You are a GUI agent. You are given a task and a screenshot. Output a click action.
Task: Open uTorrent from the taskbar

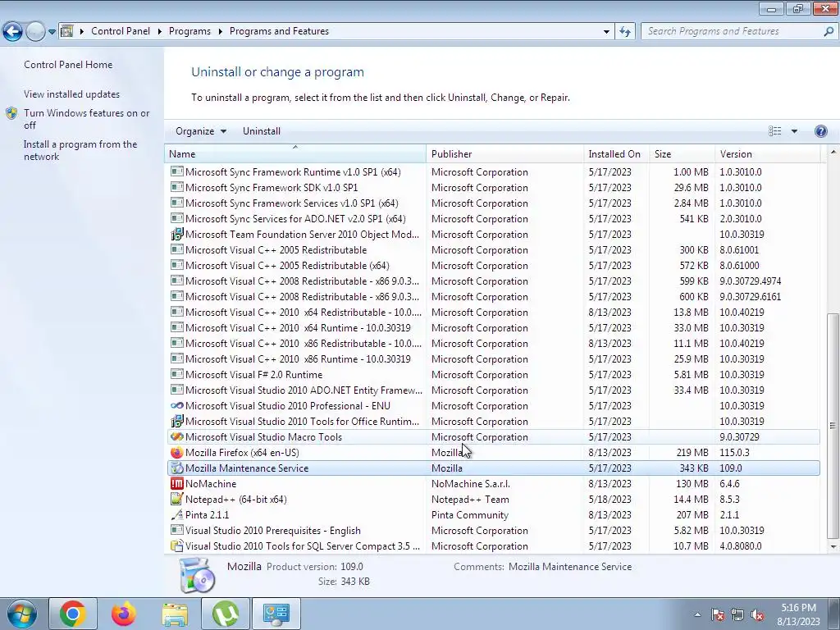coord(226,614)
